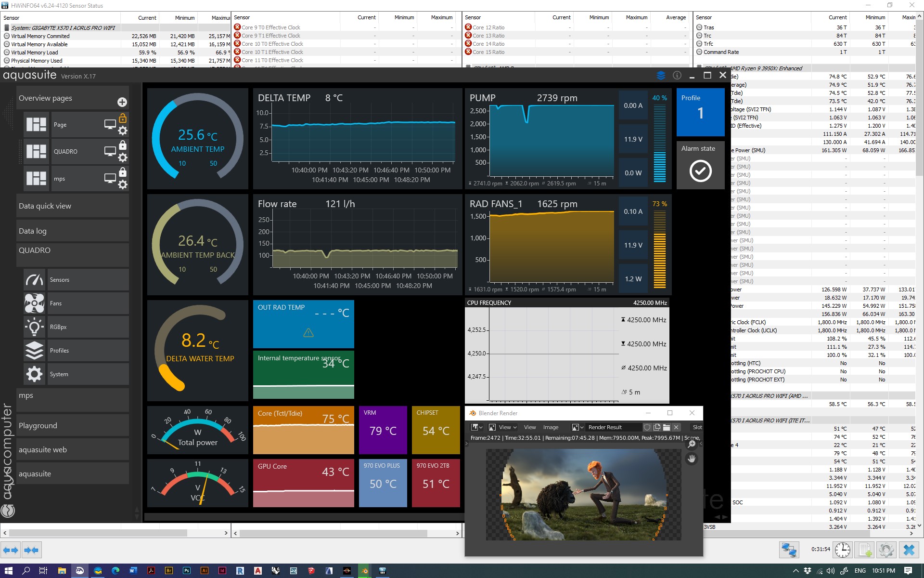This screenshot has height=578, width=924.
Task: Toggle the lock on QUADRO page
Action: point(123,145)
